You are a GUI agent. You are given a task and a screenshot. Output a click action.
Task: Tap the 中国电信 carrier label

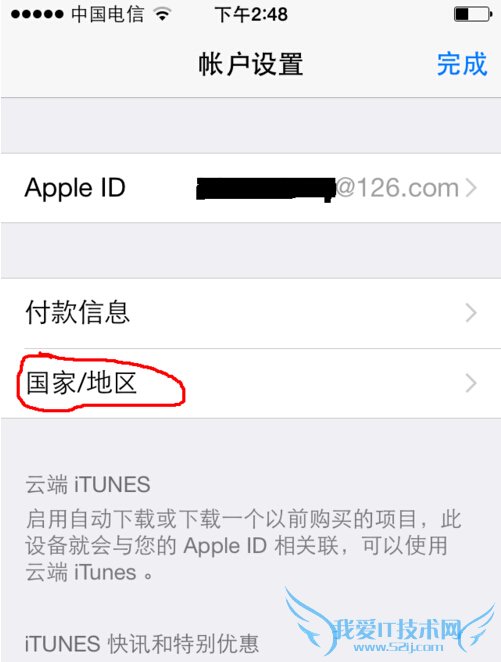tap(107, 14)
